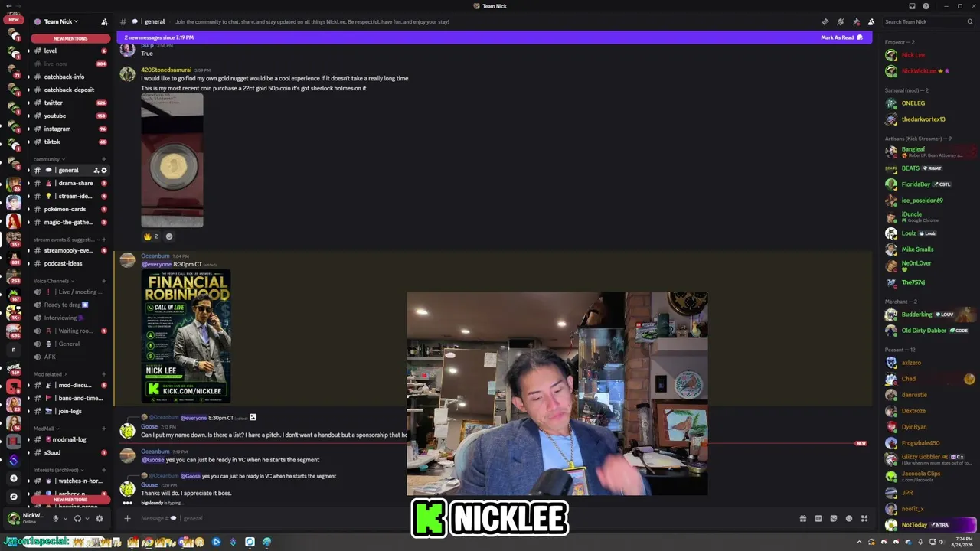Show pinned messages for this channel
Viewport: 980px width, 551px height.
[856, 21]
